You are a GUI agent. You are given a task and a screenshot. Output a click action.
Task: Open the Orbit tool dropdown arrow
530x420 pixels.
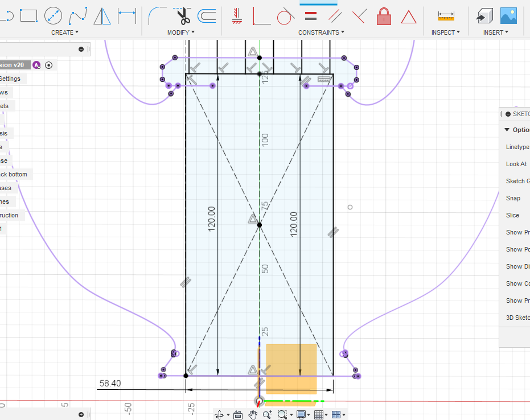coord(228,415)
